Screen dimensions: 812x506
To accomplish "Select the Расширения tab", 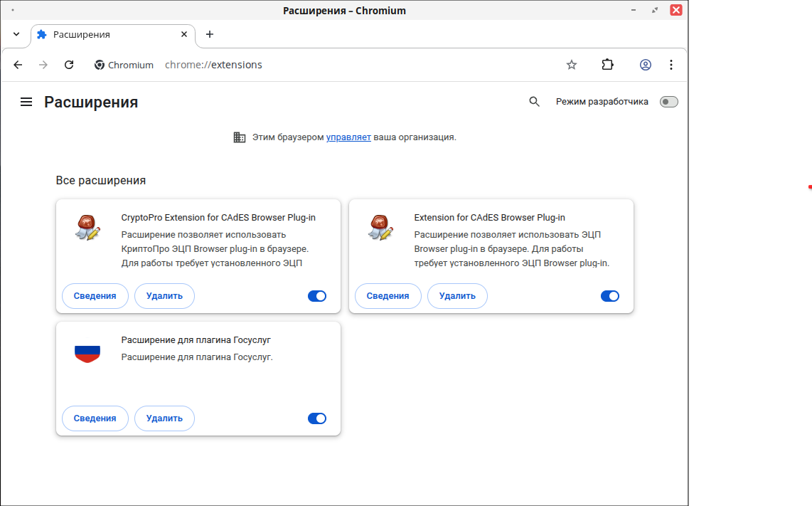I will 113,35.
